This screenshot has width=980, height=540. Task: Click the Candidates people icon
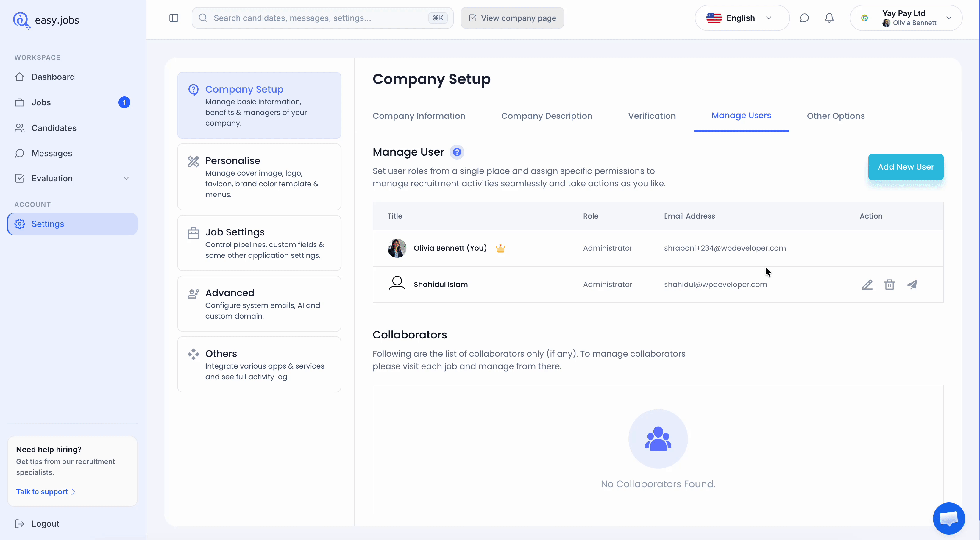coord(20,128)
